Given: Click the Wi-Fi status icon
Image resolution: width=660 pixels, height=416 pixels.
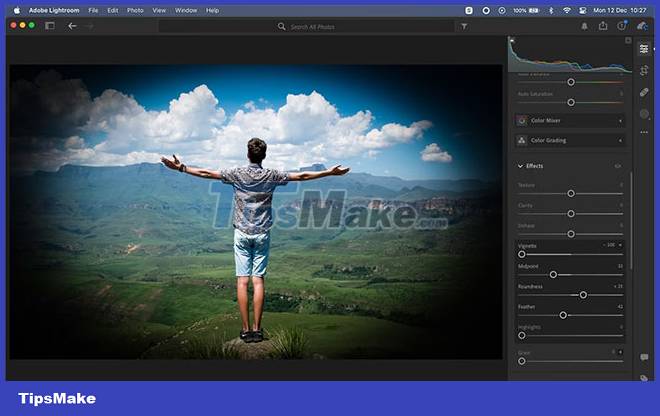Looking at the screenshot, I should pos(567,10).
